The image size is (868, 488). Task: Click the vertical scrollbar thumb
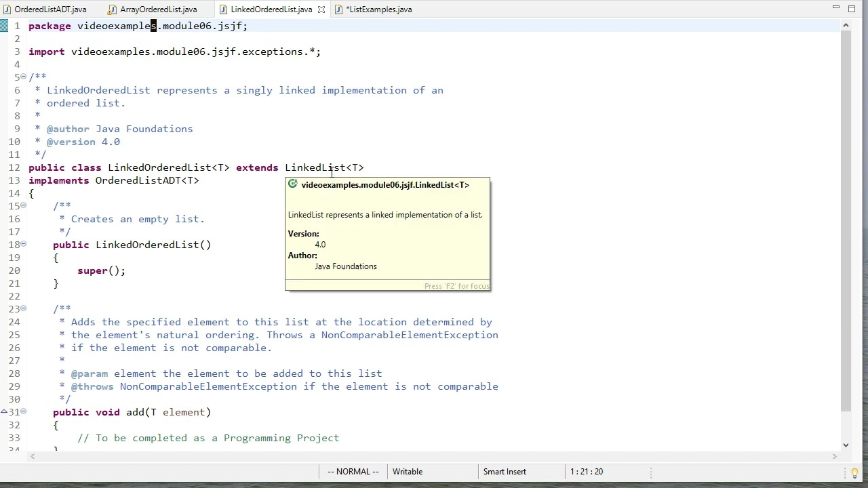pos(846,221)
